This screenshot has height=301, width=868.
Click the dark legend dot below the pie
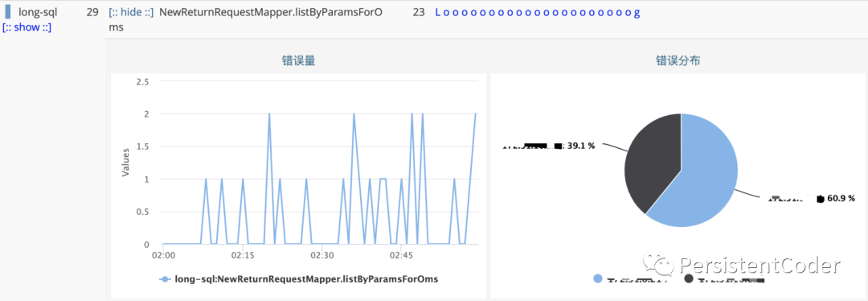click(690, 278)
